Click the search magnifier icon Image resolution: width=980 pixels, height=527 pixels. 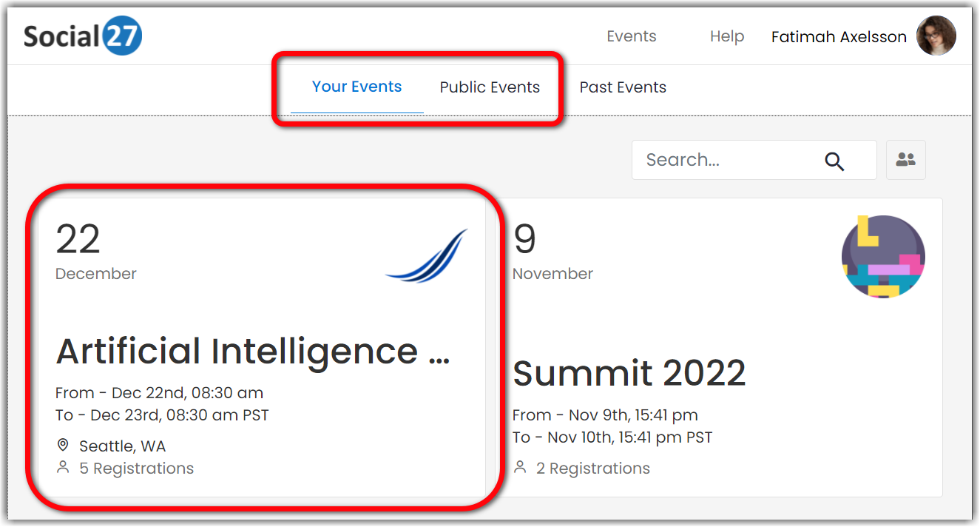tap(834, 161)
